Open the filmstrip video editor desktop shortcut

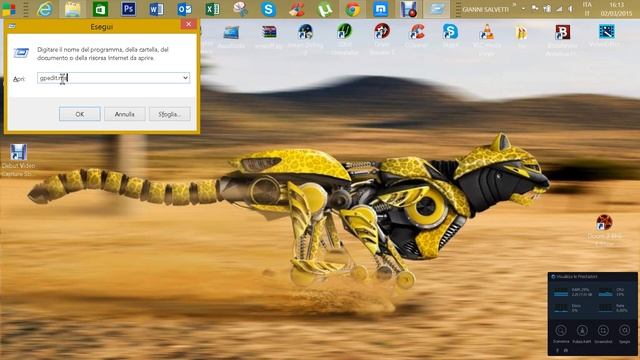coord(607,36)
